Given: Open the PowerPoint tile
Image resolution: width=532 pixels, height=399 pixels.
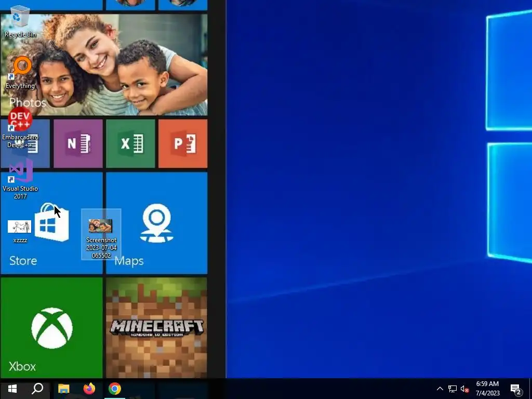Looking at the screenshot, I should tap(183, 143).
